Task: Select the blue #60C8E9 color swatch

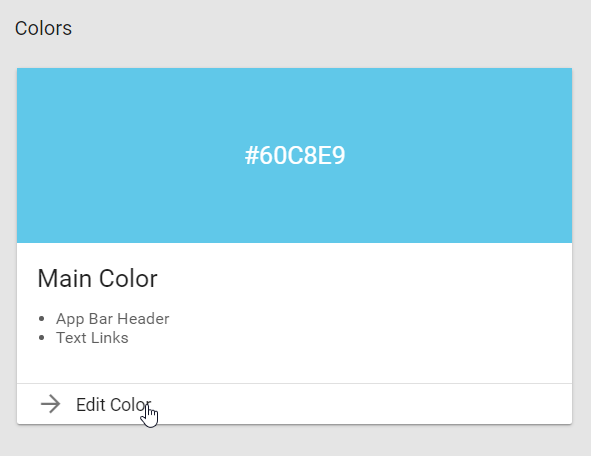Action: (x=294, y=155)
